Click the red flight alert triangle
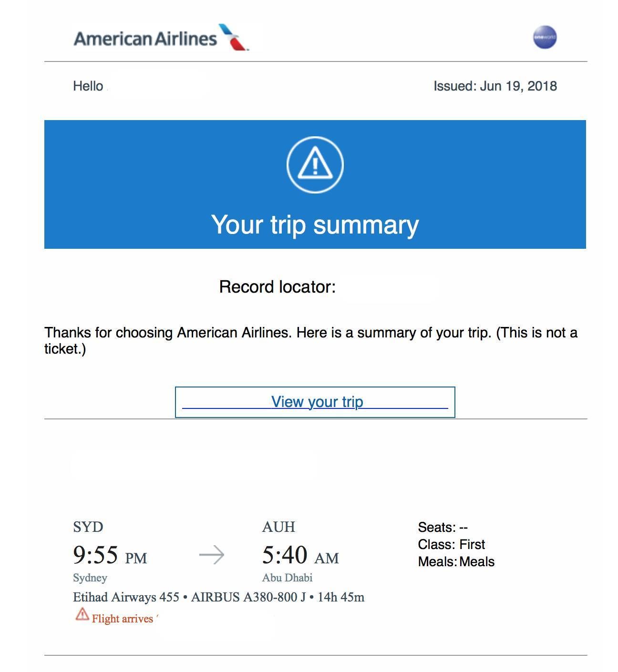This screenshot has width=618, height=672. tap(82, 614)
